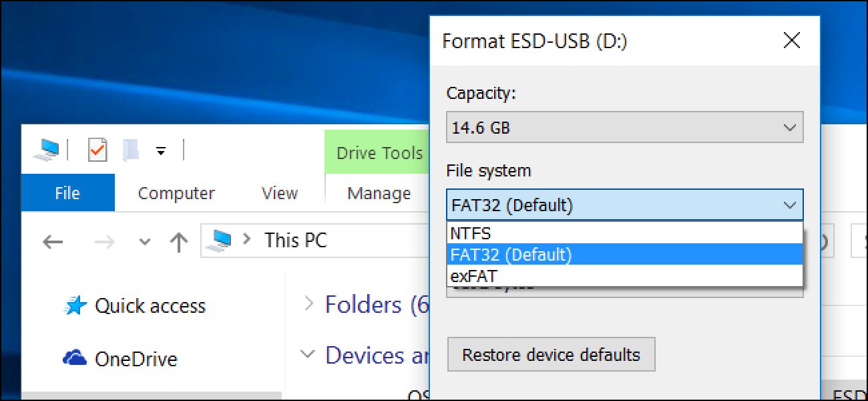The width and height of the screenshot is (868, 401).
Task: Click Restore device defaults button
Action: point(551,354)
